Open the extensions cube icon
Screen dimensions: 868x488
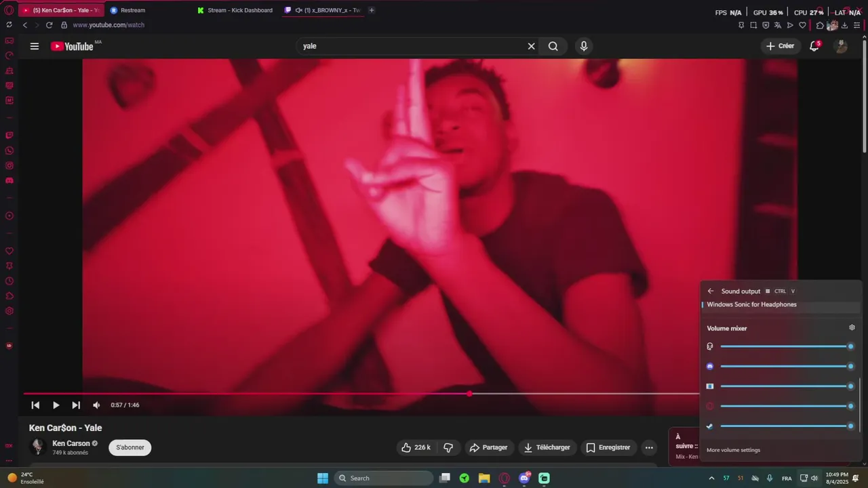pyautogui.click(x=820, y=25)
